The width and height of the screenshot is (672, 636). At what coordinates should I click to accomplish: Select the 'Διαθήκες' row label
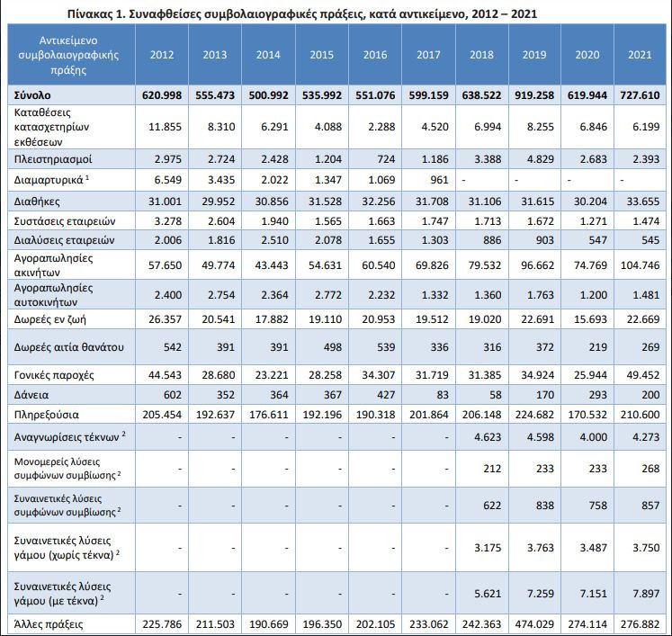[37, 202]
